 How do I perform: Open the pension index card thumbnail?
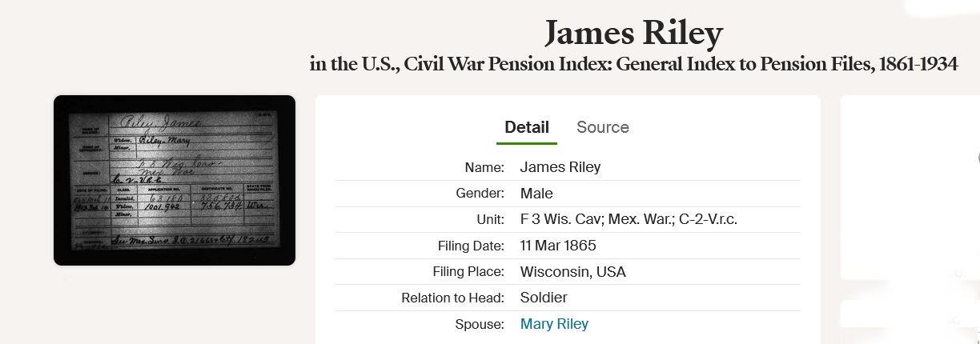click(175, 180)
